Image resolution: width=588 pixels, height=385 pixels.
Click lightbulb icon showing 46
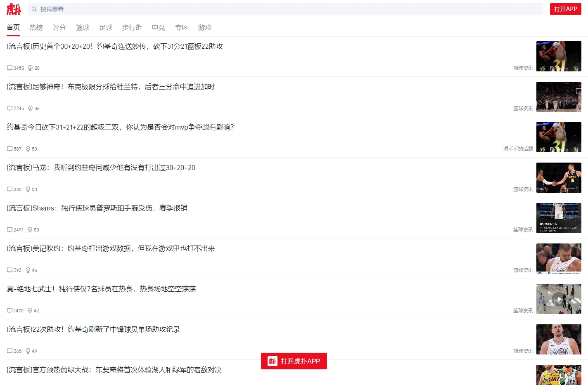pos(28,270)
